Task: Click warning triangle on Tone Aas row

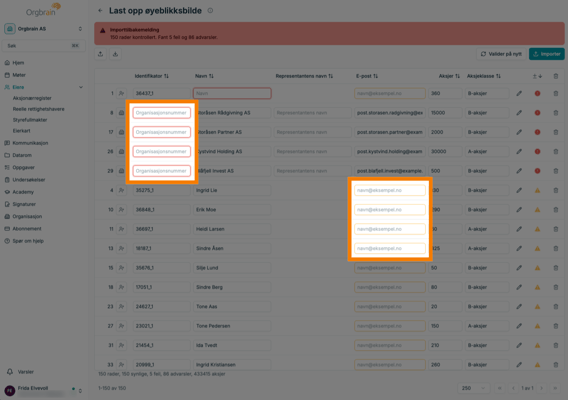Action: point(537,307)
